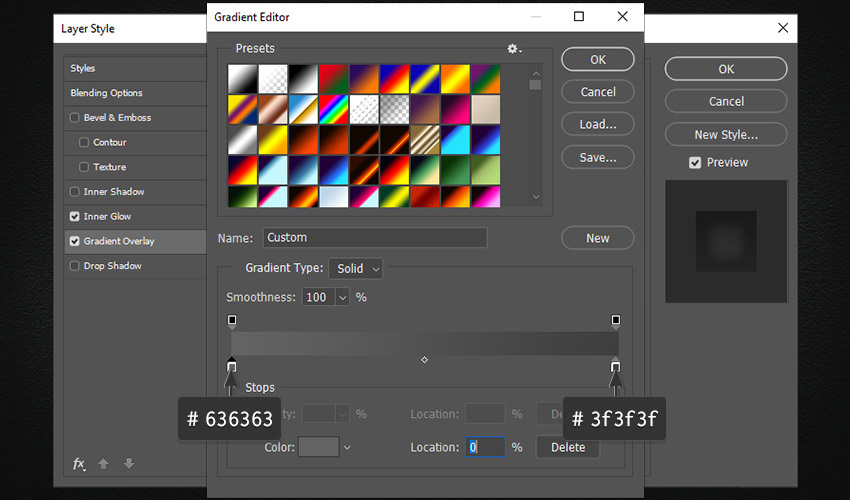This screenshot has height=500, width=850.
Task: Click the Load... button
Action: coord(597,125)
